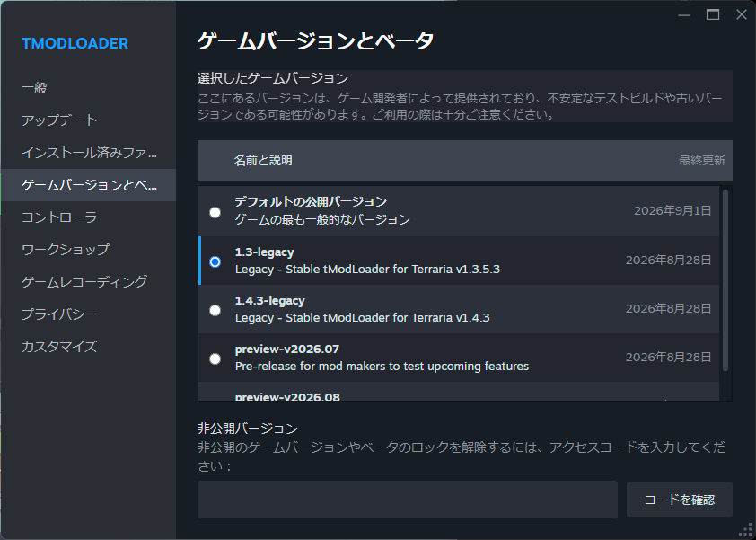Image resolution: width=756 pixels, height=540 pixels.
Task: Open インストール済みファ... section
Action: click(89, 153)
